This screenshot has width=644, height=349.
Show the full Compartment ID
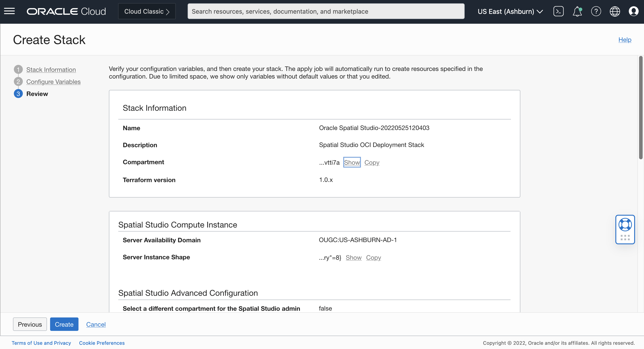[x=352, y=162]
